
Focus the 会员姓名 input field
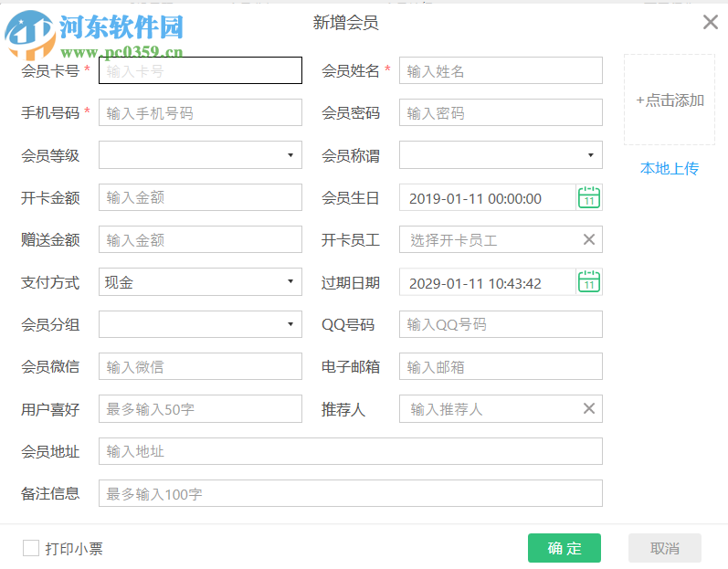pyautogui.click(x=501, y=70)
